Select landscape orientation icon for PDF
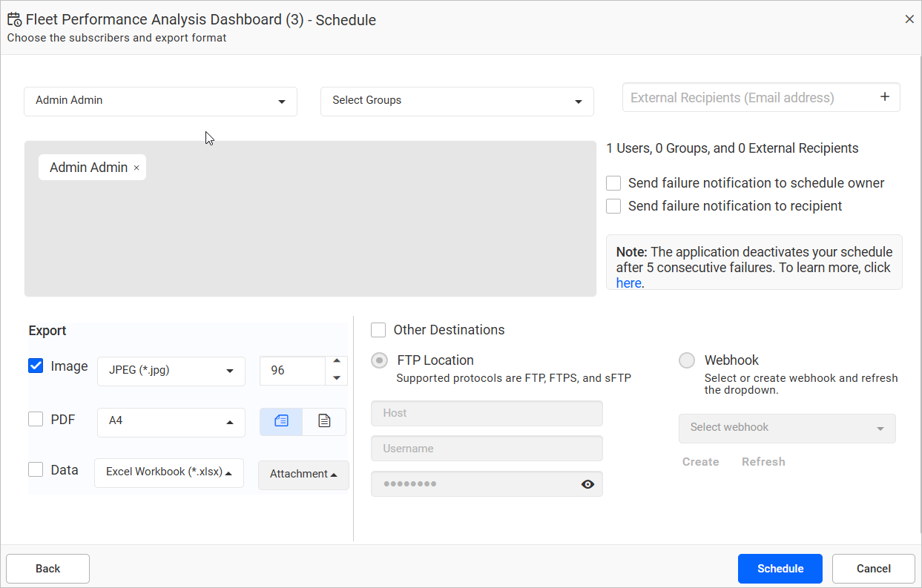 point(281,421)
